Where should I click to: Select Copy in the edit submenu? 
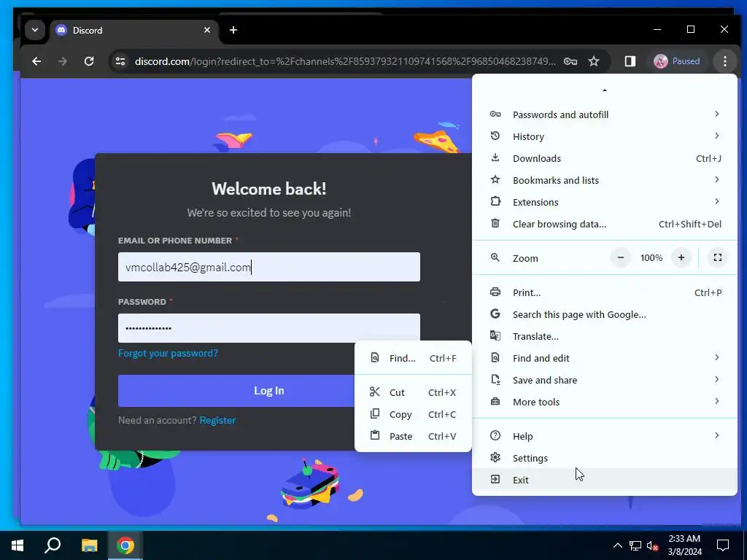(413, 414)
